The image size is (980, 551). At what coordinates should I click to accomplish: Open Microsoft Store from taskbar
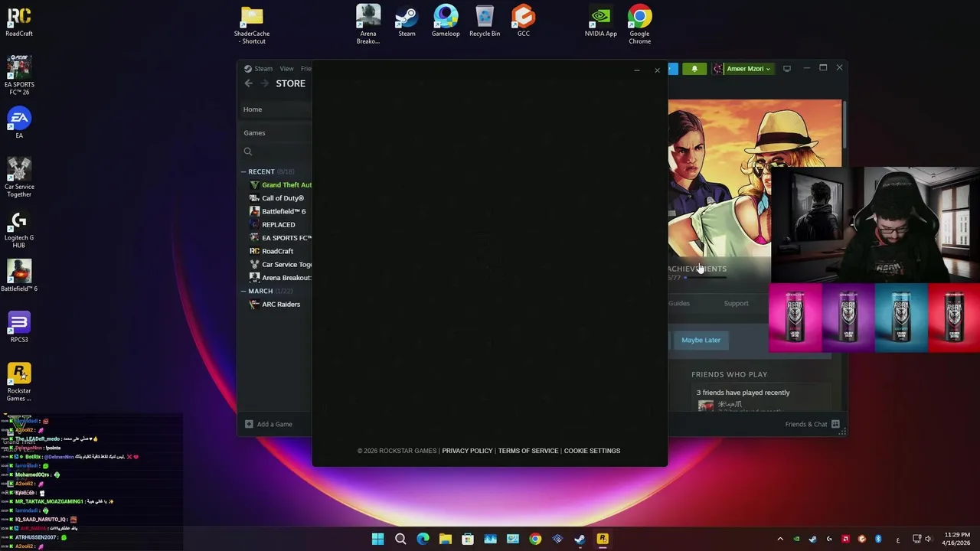tap(468, 539)
